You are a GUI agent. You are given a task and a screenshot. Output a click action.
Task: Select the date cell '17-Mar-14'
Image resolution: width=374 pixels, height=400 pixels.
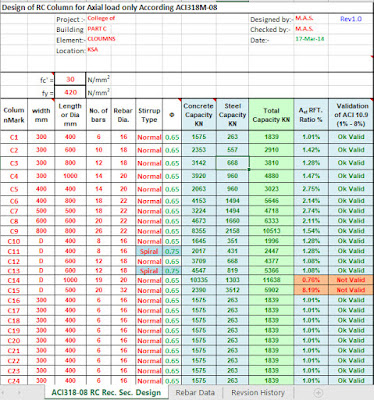point(310,39)
